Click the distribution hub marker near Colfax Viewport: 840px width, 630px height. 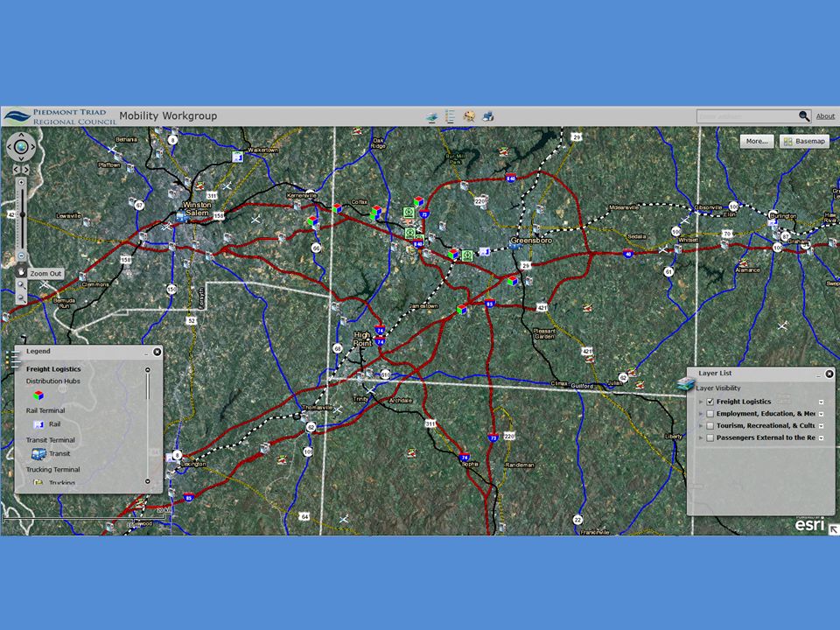point(376,211)
